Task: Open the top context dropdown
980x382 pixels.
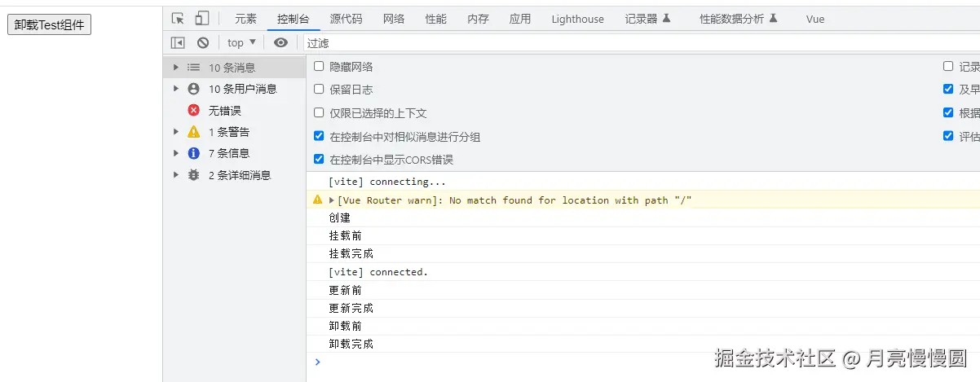Action: [x=241, y=43]
